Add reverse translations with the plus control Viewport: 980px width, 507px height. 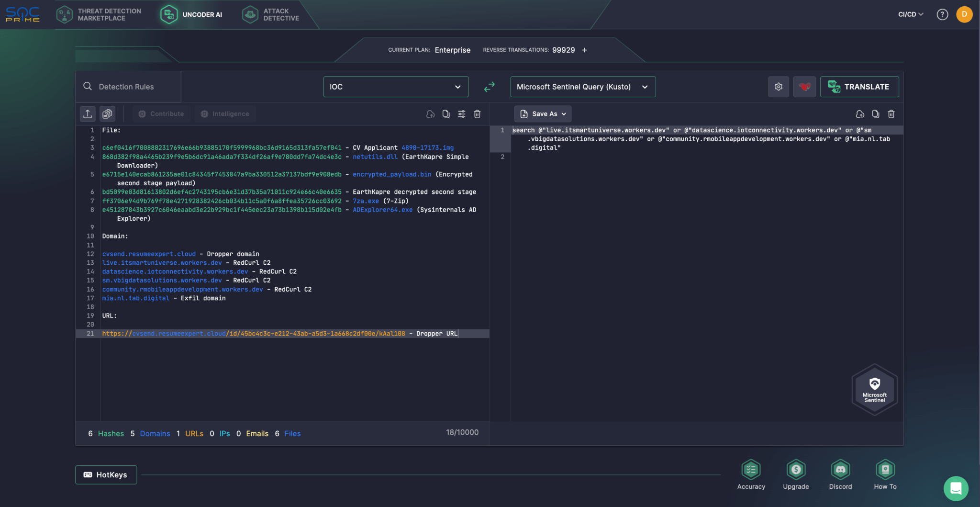coord(584,50)
